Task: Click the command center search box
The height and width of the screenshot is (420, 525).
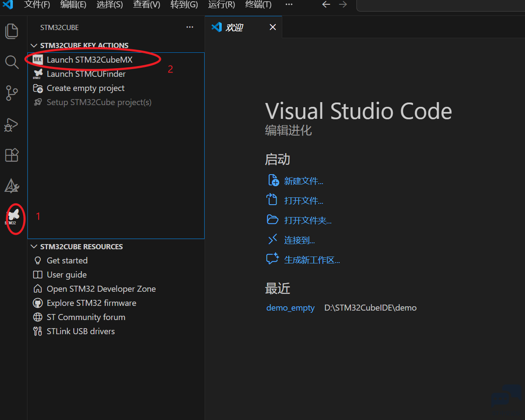Action: pos(441,5)
